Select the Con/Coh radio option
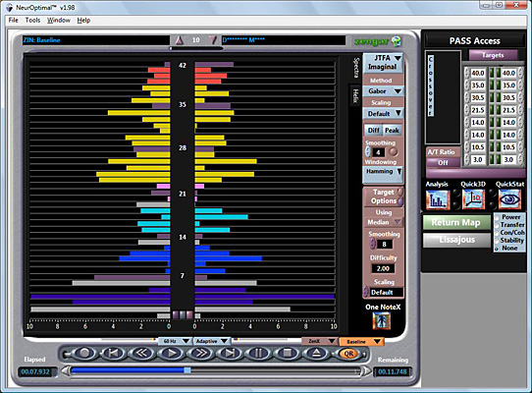 [x=497, y=233]
